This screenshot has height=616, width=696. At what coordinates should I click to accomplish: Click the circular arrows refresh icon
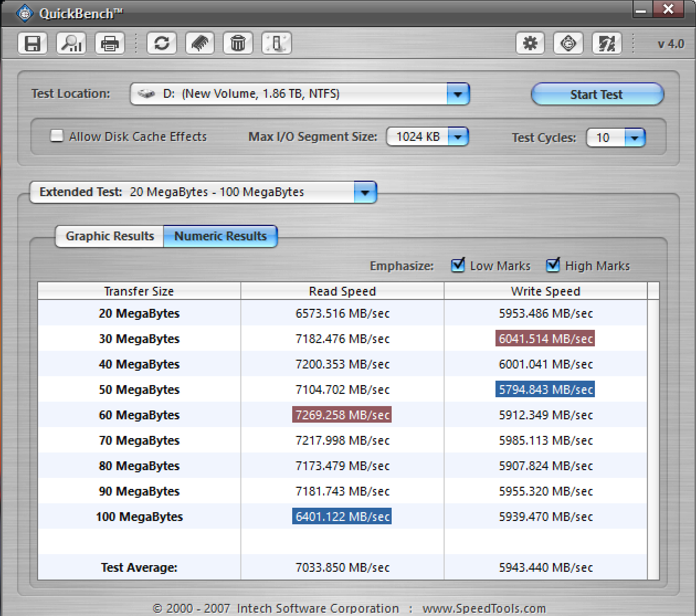coord(162,43)
